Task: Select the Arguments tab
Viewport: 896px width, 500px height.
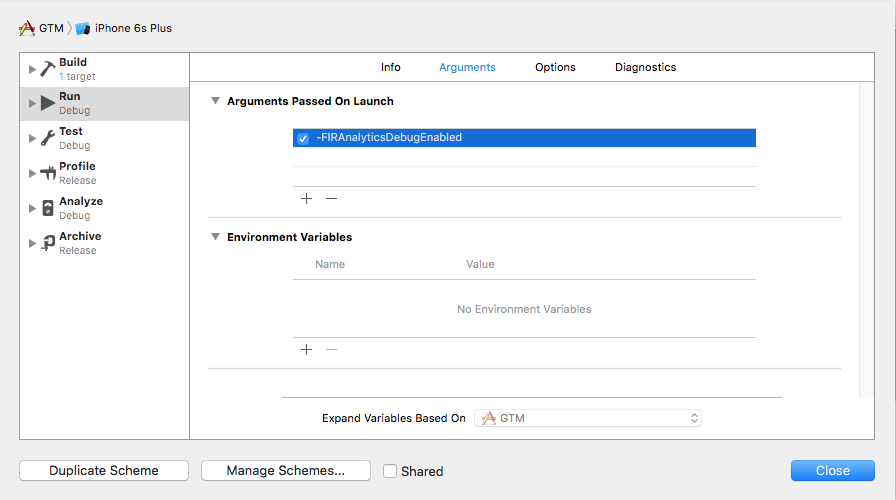Action: coord(467,67)
